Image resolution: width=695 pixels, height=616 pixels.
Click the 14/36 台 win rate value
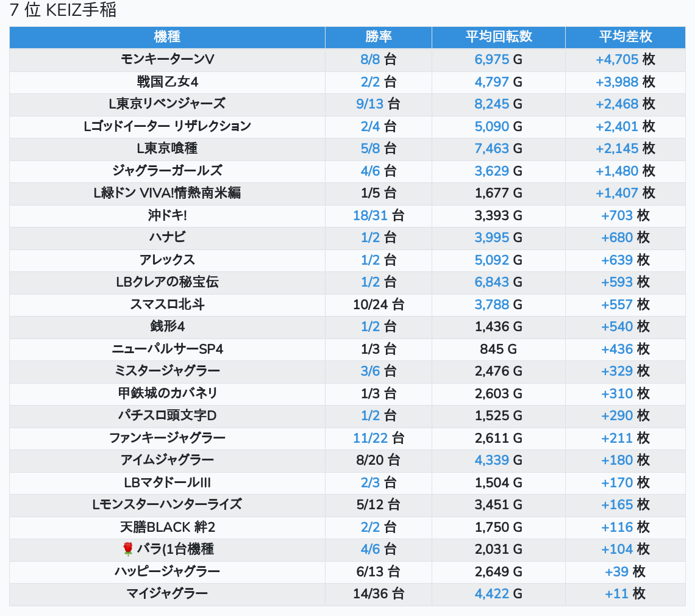point(379,594)
